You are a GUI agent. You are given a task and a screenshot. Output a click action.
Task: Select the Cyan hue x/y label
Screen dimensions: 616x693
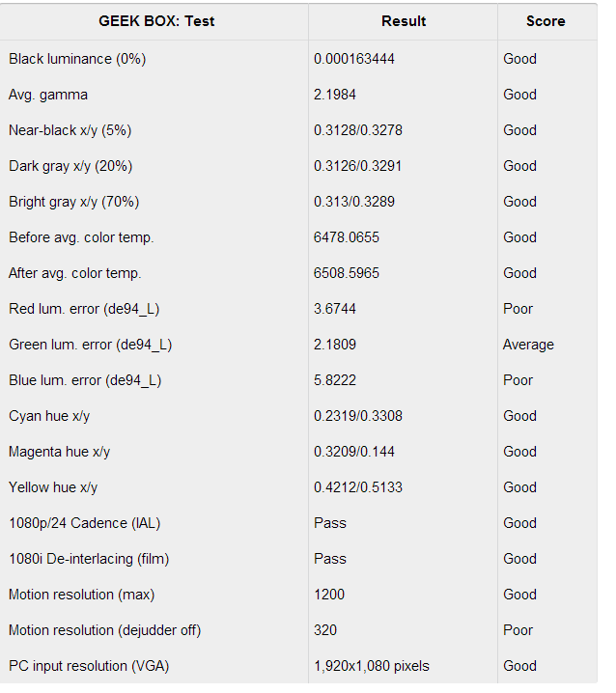(x=49, y=416)
